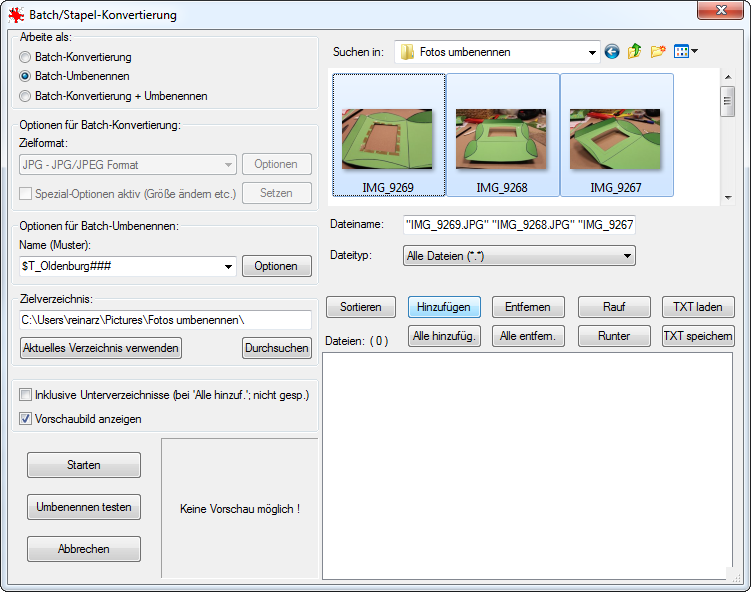Click into the Dateiname input field
The width and height of the screenshot is (751, 592).
(519, 225)
